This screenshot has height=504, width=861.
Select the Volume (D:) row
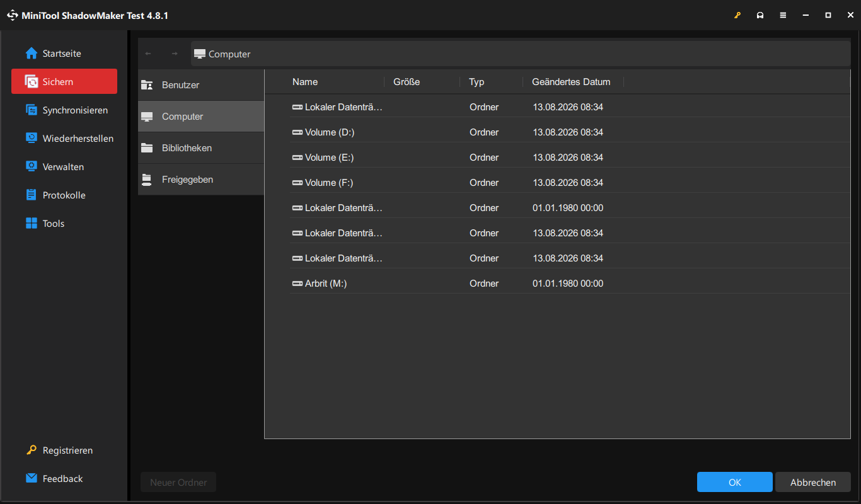[x=570, y=132]
